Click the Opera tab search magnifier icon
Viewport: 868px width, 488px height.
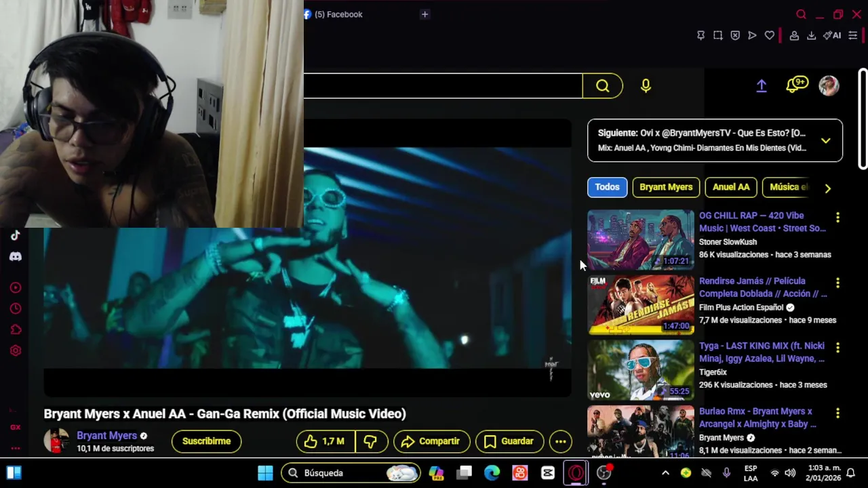pyautogui.click(x=802, y=14)
